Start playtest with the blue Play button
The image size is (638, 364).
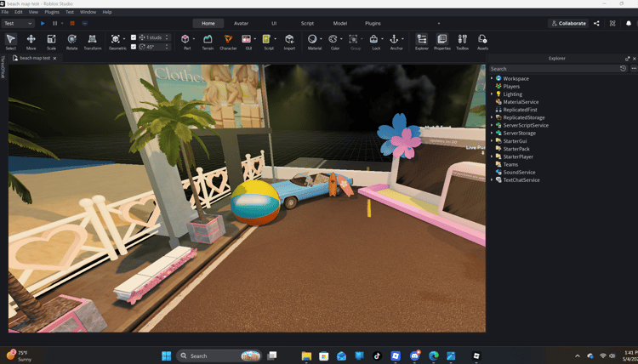tap(43, 24)
